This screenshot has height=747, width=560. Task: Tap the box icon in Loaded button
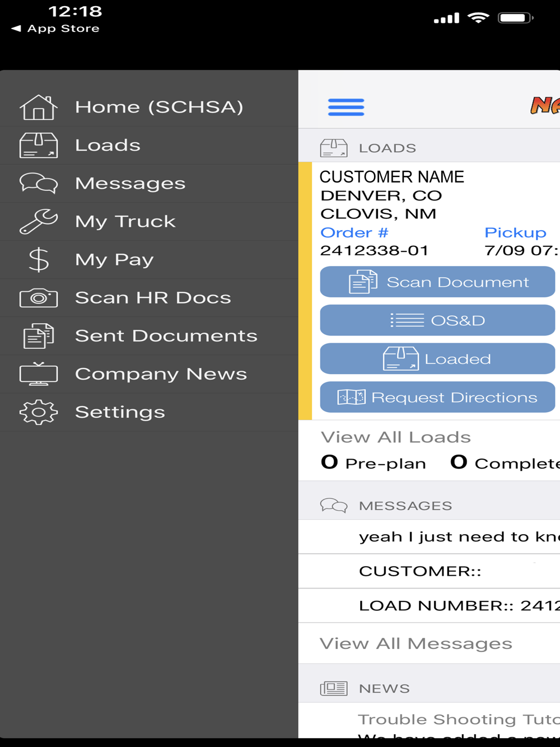[400, 359]
